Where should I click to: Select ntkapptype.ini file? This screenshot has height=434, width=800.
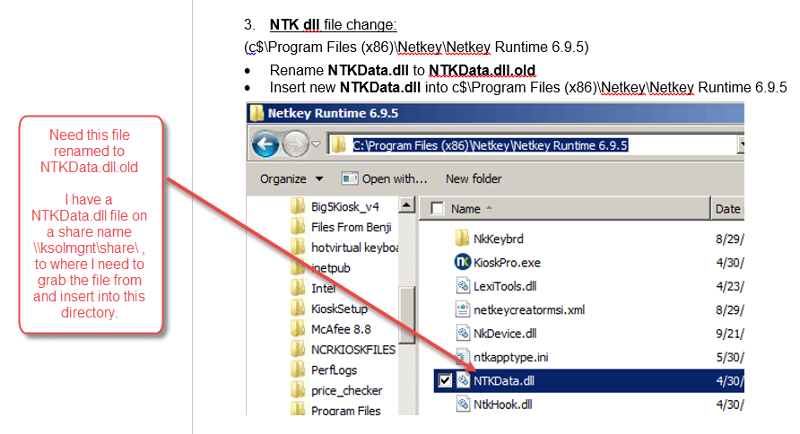[511, 357]
